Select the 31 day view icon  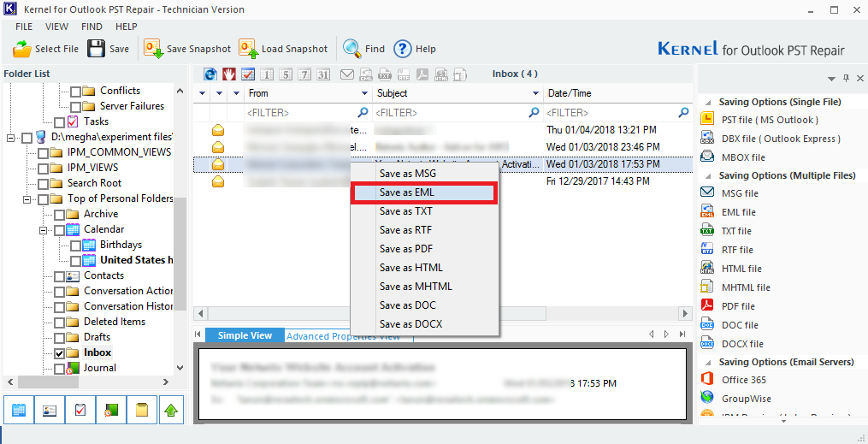[x=323, y=74]
